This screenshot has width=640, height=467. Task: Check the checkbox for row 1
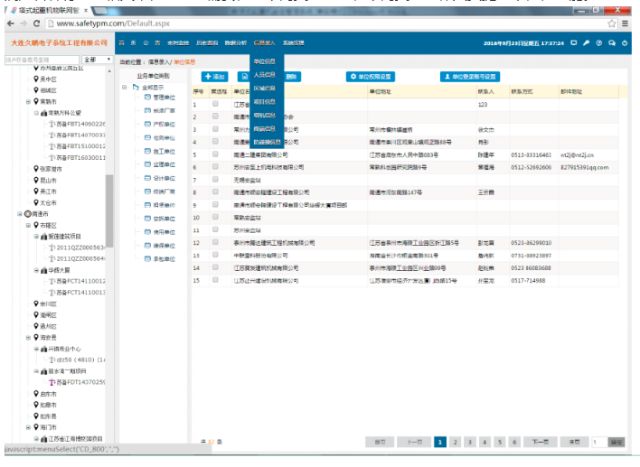pyautogui.click(x=215, y=104)
